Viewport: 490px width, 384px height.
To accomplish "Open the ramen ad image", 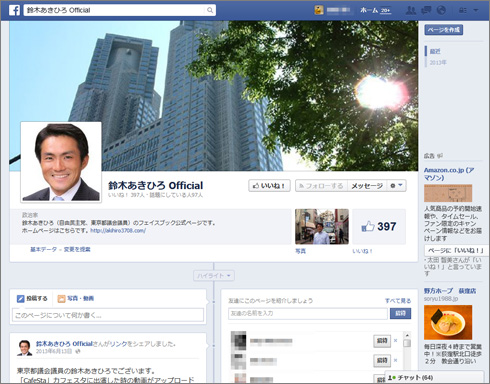I will click(448, 322).
